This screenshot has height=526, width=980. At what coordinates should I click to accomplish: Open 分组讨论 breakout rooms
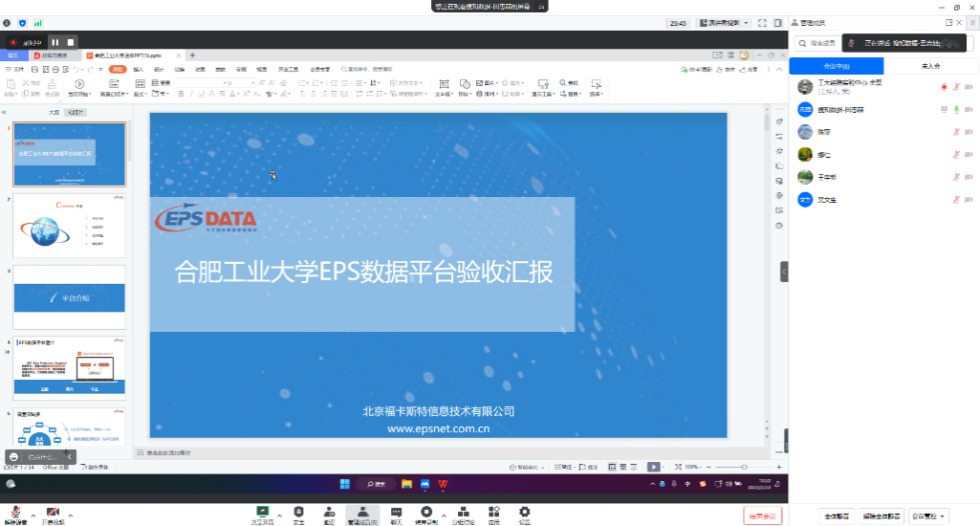[462, 515]
